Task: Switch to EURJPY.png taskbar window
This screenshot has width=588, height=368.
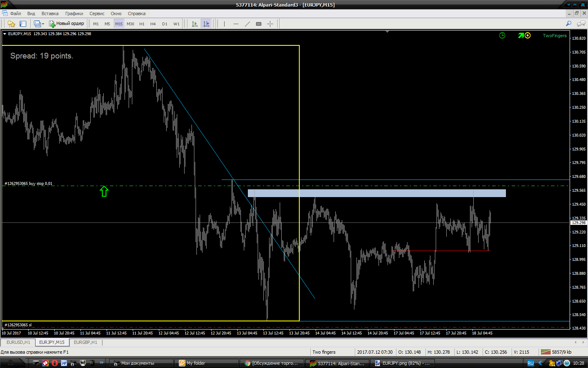Action: click(x=403, y=363)
